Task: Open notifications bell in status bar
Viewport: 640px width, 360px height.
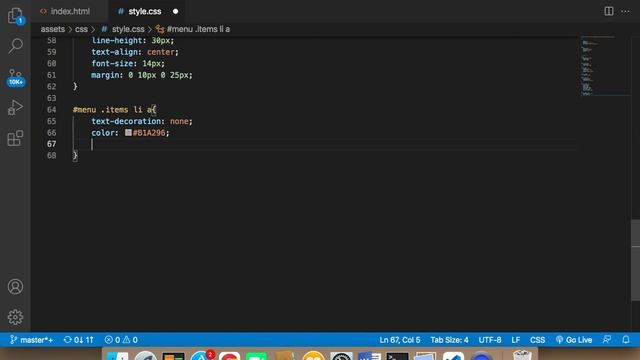Action: 626,340
